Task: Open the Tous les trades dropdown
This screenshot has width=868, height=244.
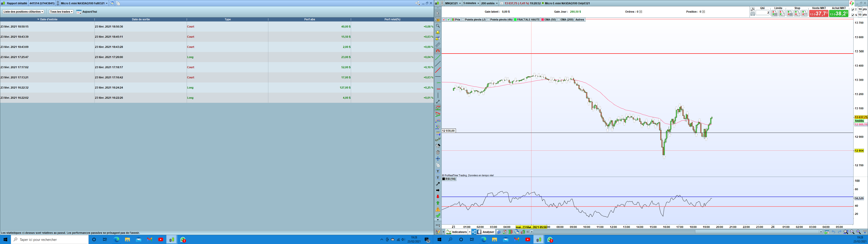Action: (61, 12)
